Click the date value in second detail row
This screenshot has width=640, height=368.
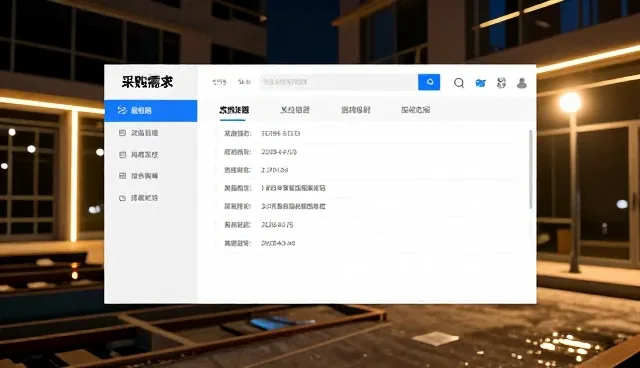(279, 152)
